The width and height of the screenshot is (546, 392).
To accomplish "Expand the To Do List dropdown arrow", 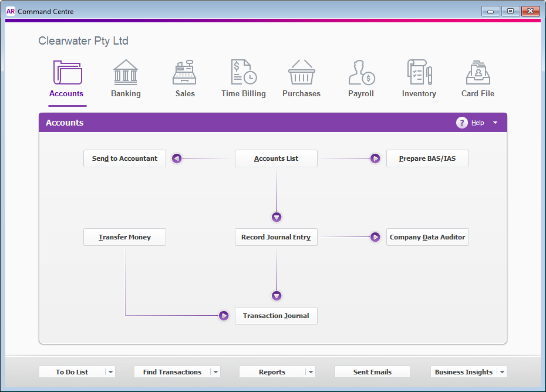I will click(x=110, y=372).
